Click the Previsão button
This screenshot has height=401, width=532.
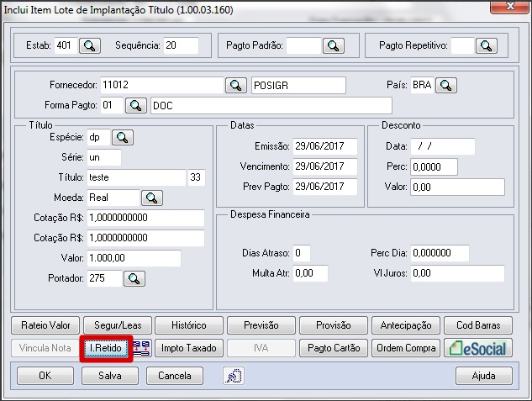click(261, 325)
